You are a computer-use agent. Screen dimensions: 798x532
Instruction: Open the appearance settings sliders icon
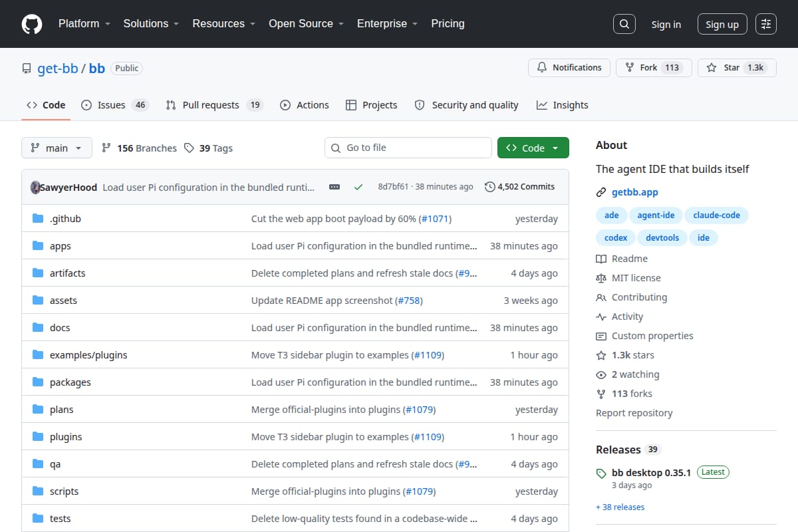point(766,24)
